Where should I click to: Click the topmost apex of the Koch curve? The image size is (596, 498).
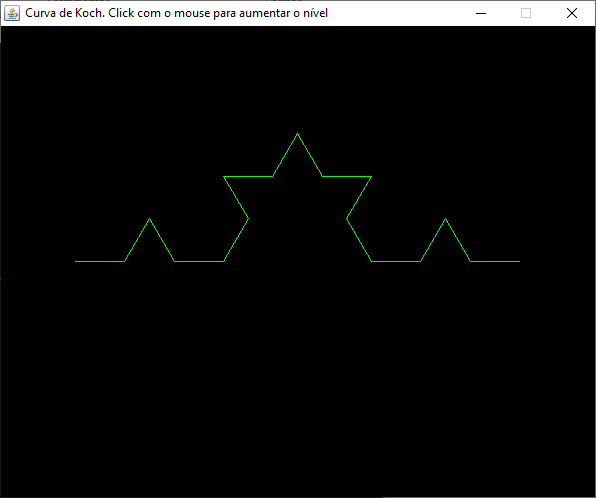(297, 133)
